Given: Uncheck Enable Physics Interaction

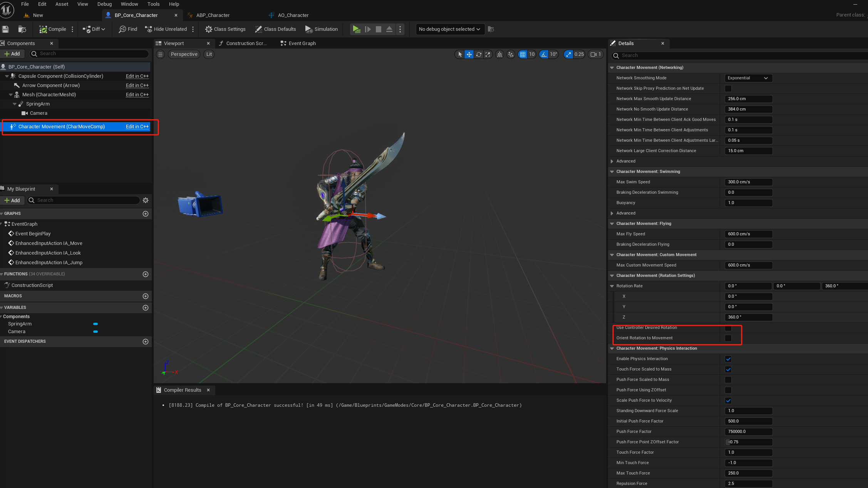Looking at the screenshot, I should click(728, 359).
